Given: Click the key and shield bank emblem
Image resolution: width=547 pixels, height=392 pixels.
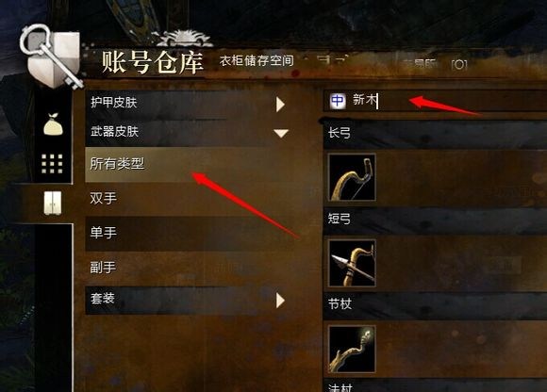Looking at the screenshot, I should 52,57.
